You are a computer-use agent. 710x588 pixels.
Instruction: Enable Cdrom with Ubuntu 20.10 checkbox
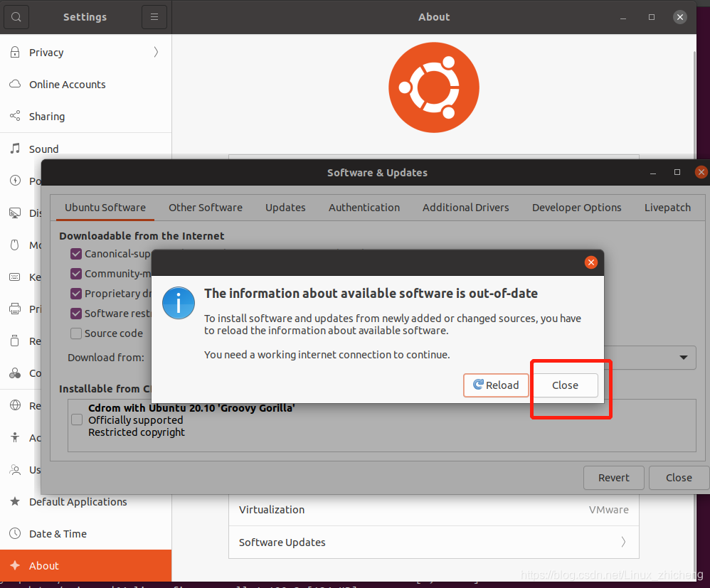click(x=77, y=419)
